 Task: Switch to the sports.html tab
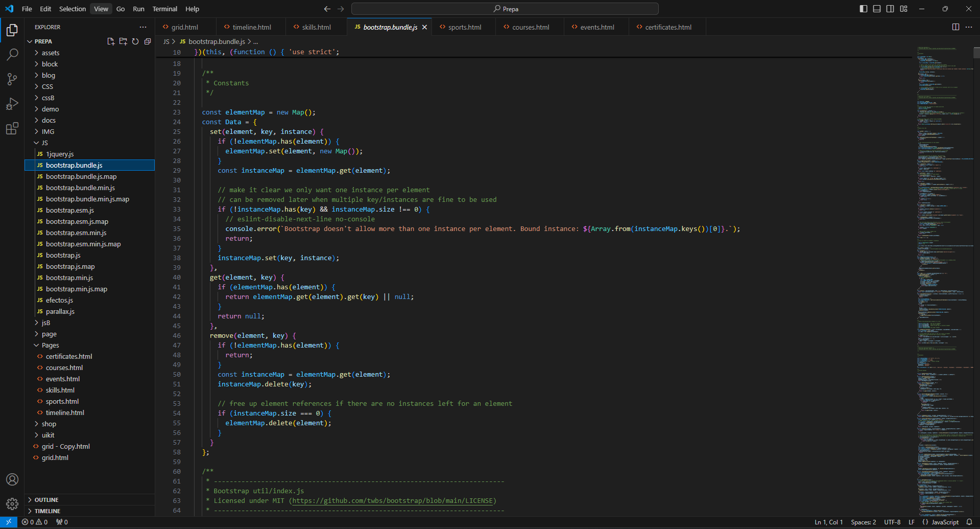click(464, 27)
